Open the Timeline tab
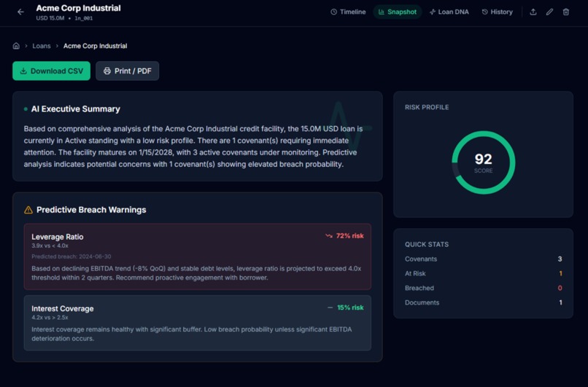 348,12
